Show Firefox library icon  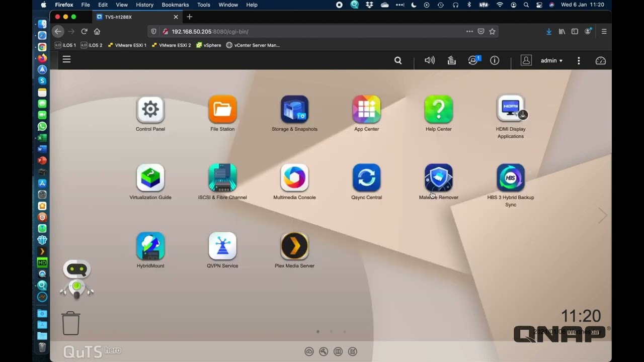pos(562,31)
